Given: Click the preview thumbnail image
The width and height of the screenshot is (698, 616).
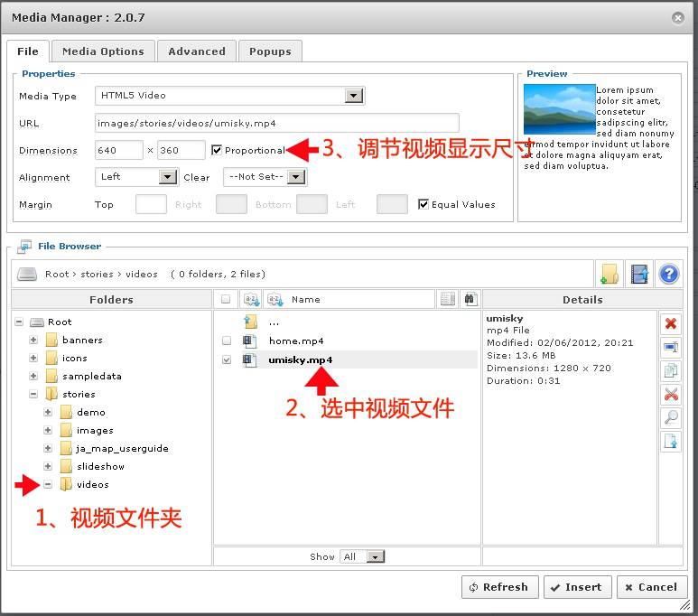Looking at the screenshot, I should click(559, 109).
